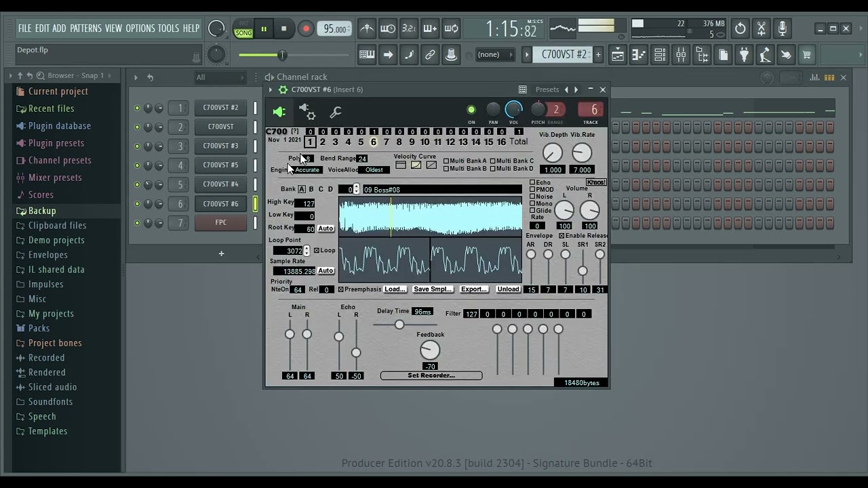Open the HELP menu

click(x=191, y=28)
